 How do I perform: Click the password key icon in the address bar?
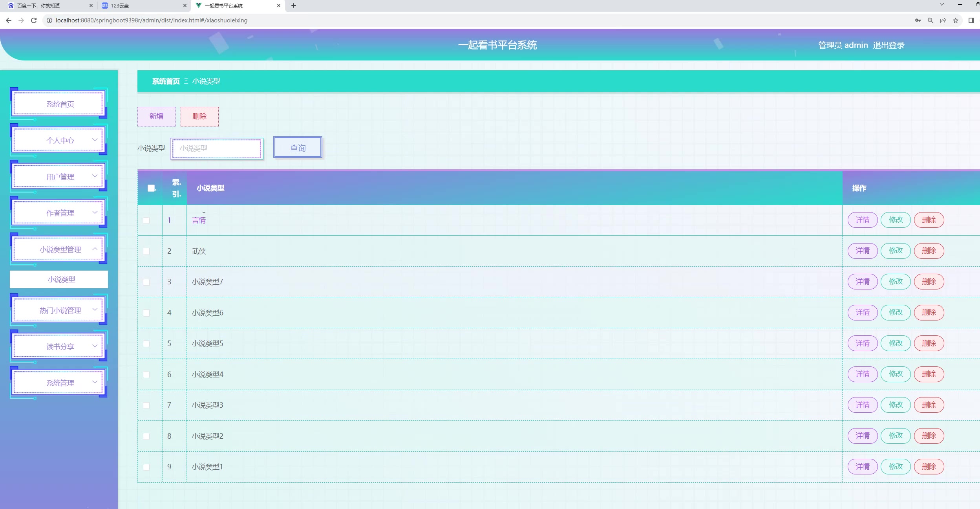click(x=918, y=20)
